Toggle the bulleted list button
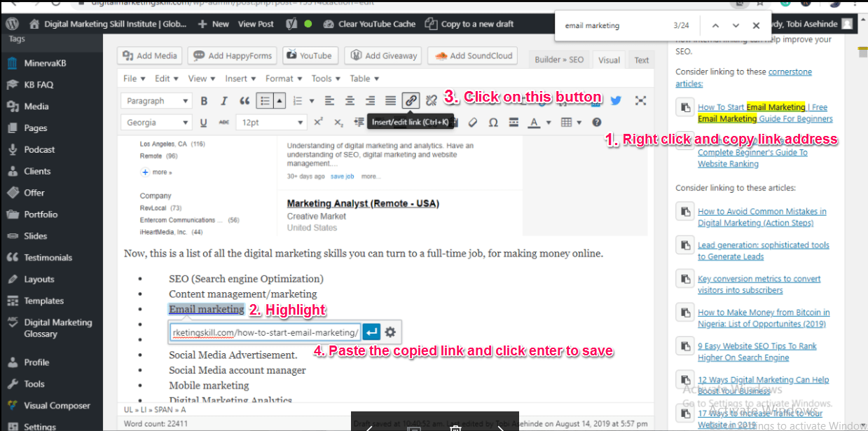This screenshot has width=868, height=431. tap(264, 101)
